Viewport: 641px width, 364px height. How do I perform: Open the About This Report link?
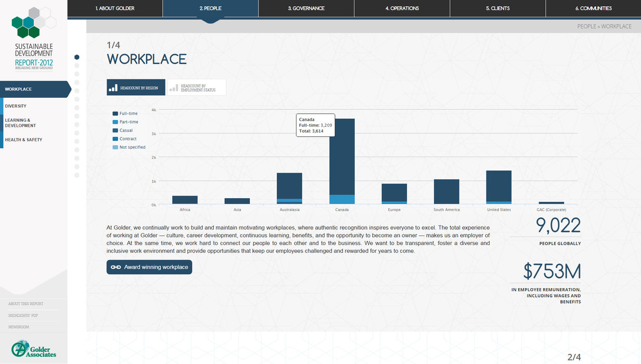click(26, 304)
